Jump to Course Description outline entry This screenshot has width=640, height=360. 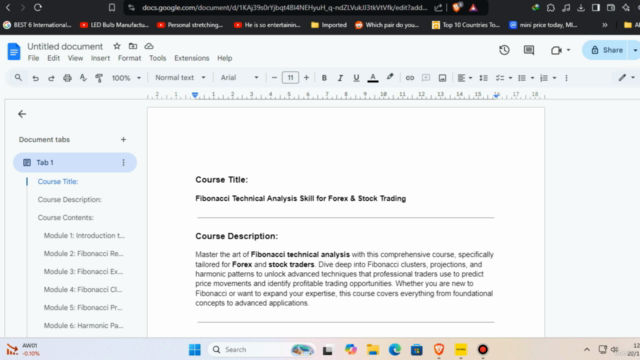pyautogui.click(x=70, y=200)
